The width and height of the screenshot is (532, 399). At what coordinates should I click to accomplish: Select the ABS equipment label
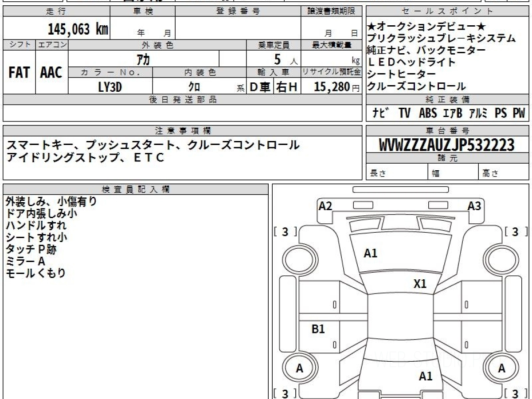pyautogui.click(x=428, y=113)
